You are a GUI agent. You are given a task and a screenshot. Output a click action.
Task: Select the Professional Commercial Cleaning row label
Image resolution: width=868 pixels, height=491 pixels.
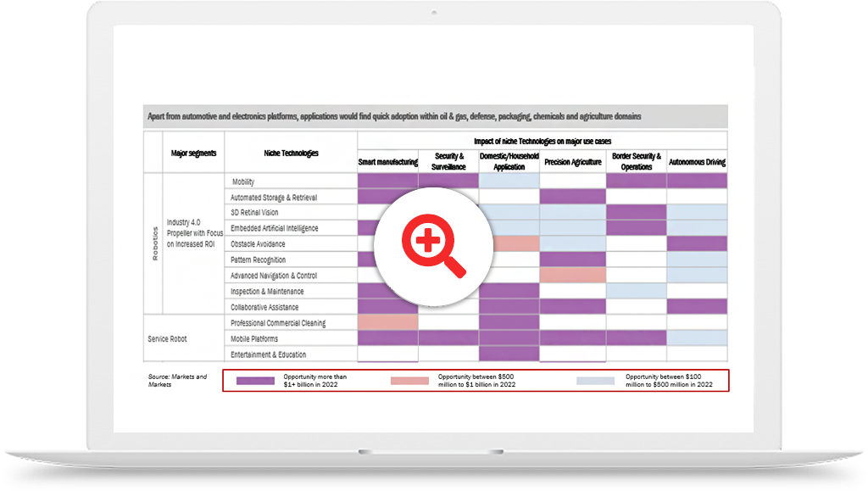coord(278,323)
